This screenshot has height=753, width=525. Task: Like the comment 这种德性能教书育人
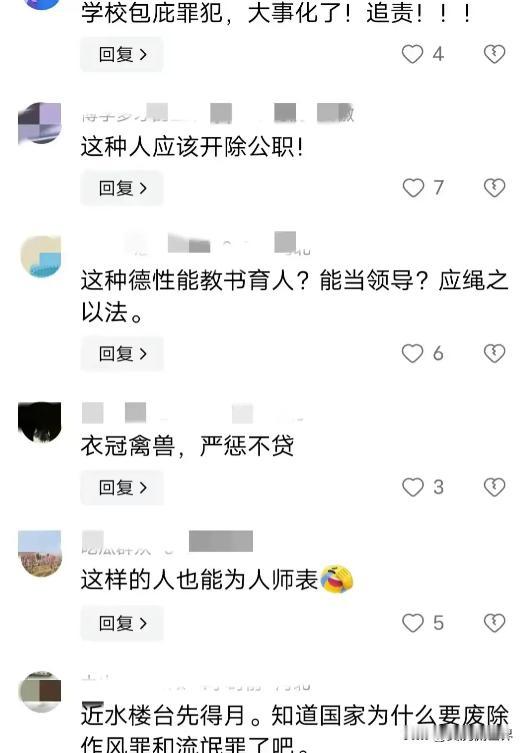(x=413, y=353)
